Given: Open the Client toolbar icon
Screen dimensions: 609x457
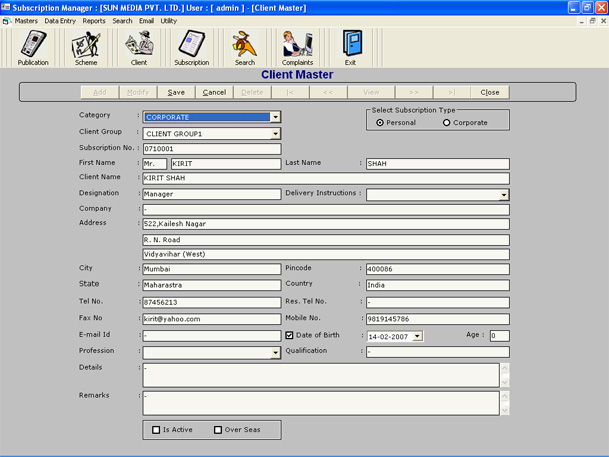Looking at the screenshot, I should coord(139,48).
